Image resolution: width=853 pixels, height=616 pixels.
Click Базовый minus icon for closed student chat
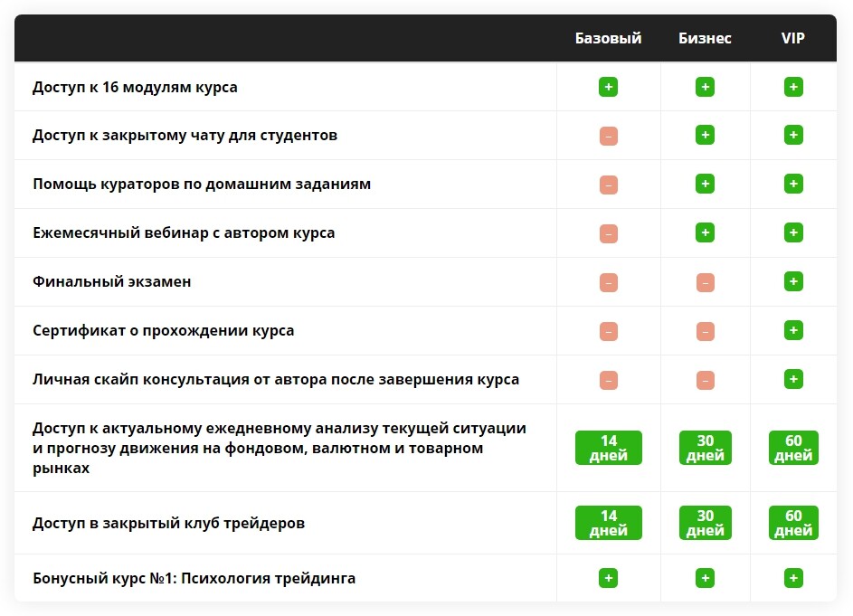(608, 136)
